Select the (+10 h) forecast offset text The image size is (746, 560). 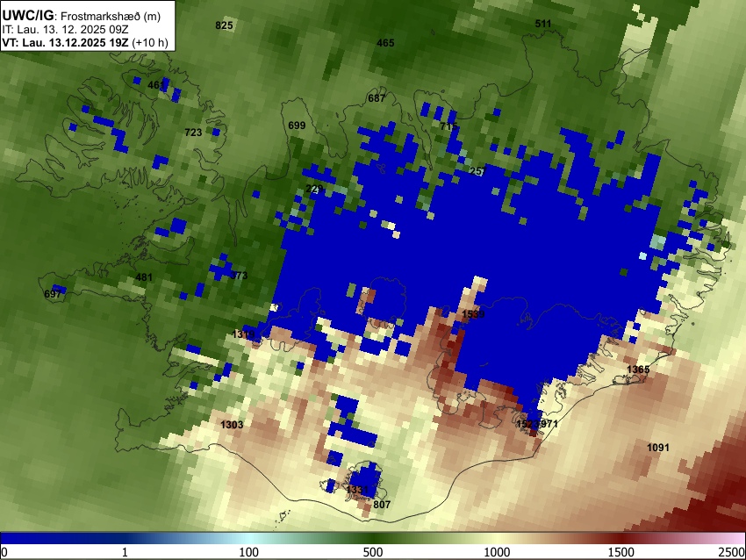tap(150, 42)
